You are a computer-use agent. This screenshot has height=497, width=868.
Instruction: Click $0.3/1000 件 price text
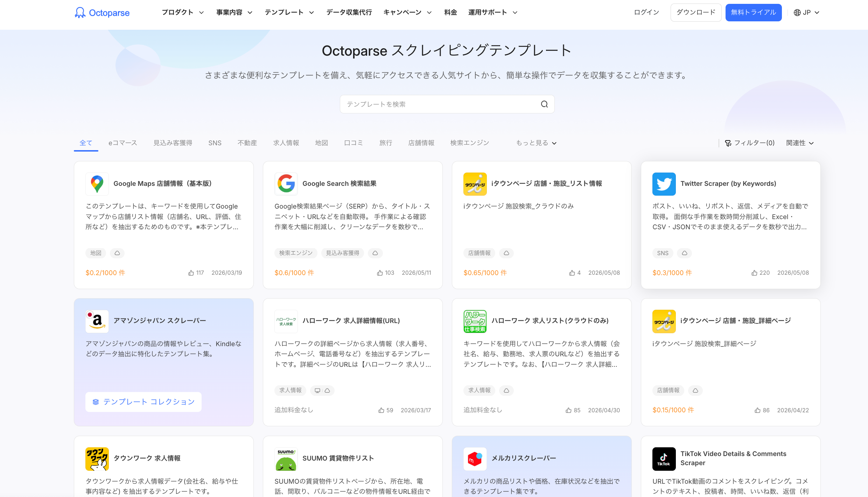coord(672,273)
